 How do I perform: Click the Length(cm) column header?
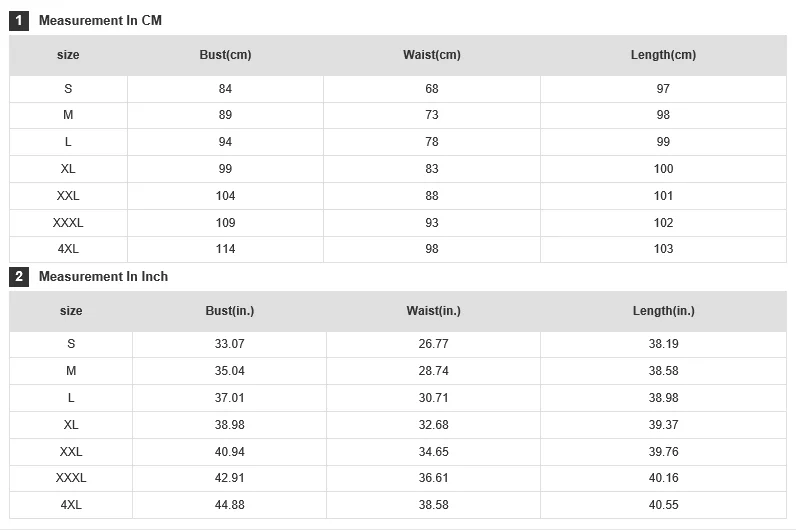[x=664, y=55]
